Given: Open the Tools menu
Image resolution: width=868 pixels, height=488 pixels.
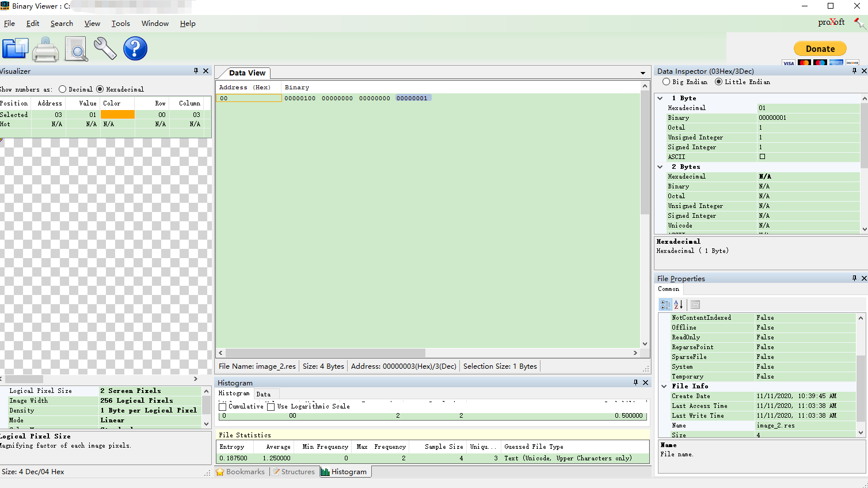Looking at the screenshot, I should tap(121, 24).
